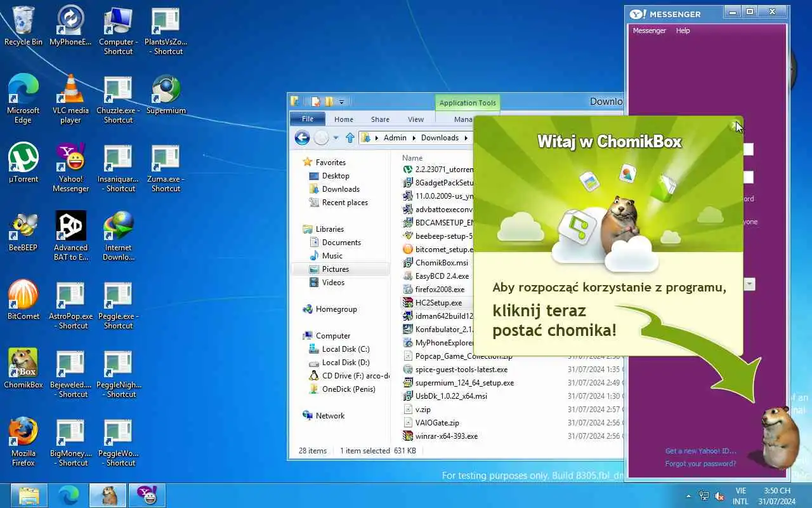812x508 pixels.
Task: Select Recent places in navigation pane
Action: [344, 203]
